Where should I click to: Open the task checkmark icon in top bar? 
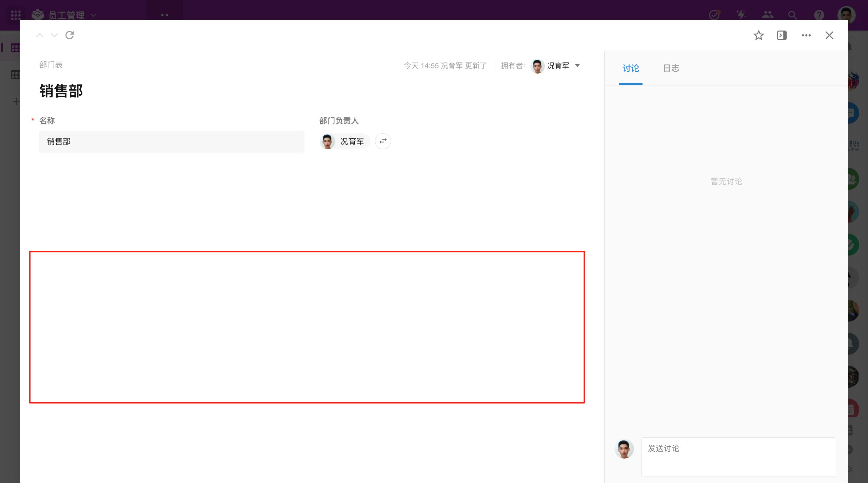714,15
